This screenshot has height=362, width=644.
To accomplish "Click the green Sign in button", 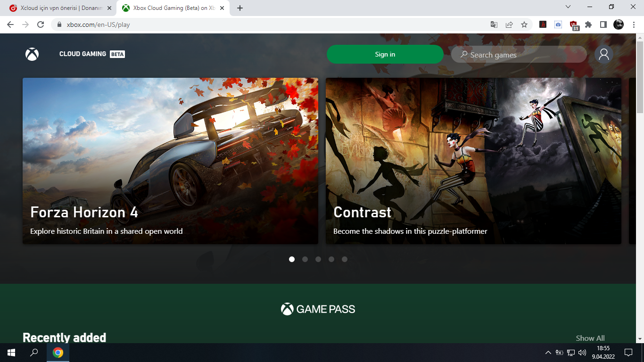I will (x=385, y=54).
